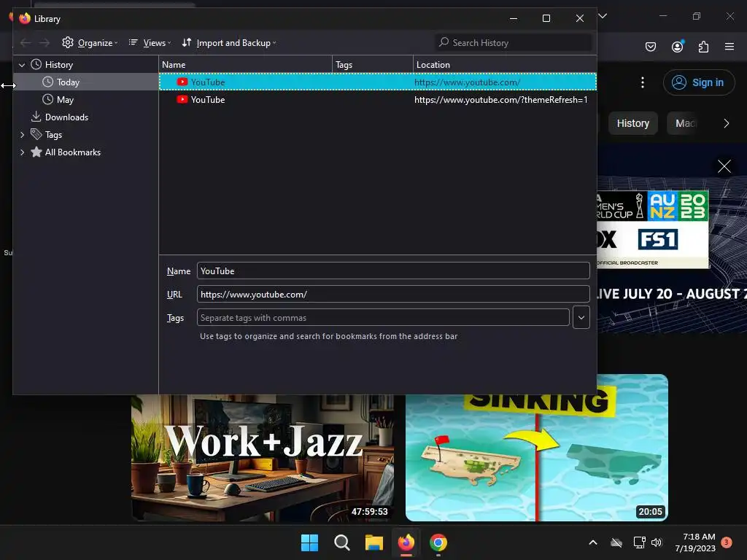Viewport: 747px width, 560px height.
Task: Click the Tags field placeholder
Action: (x=383, y=318)
